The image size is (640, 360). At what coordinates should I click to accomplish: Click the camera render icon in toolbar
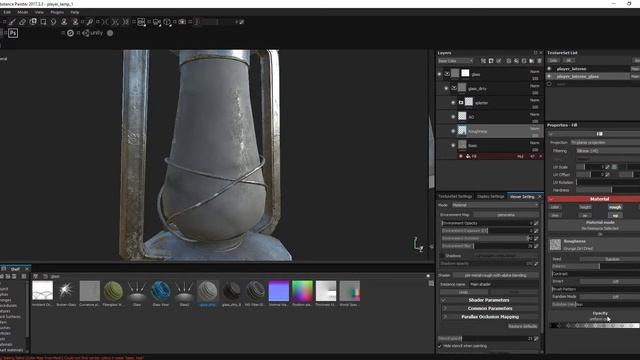(x=182, y=22)
